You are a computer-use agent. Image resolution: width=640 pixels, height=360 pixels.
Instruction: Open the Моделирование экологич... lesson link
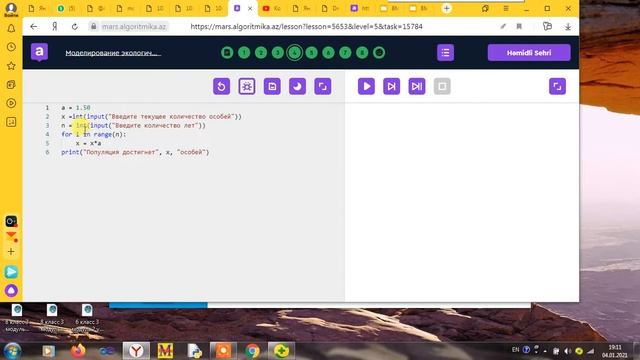[x=113, y=53]
